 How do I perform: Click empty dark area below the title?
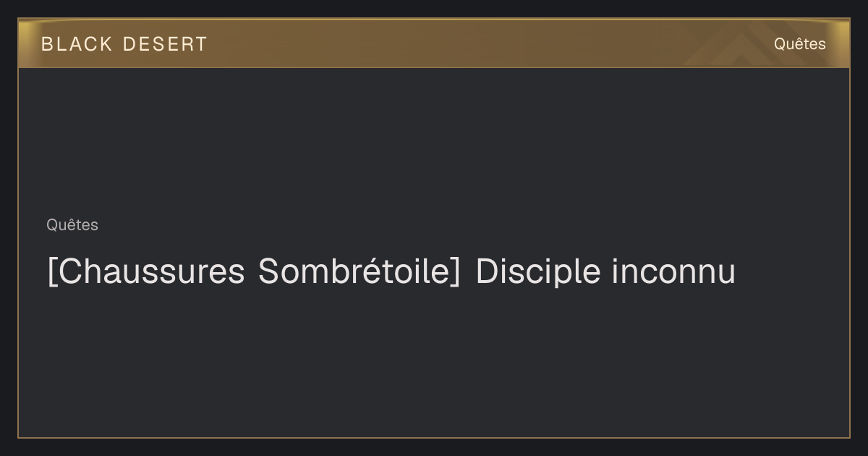pyautogui.click(x=434, y=362)
